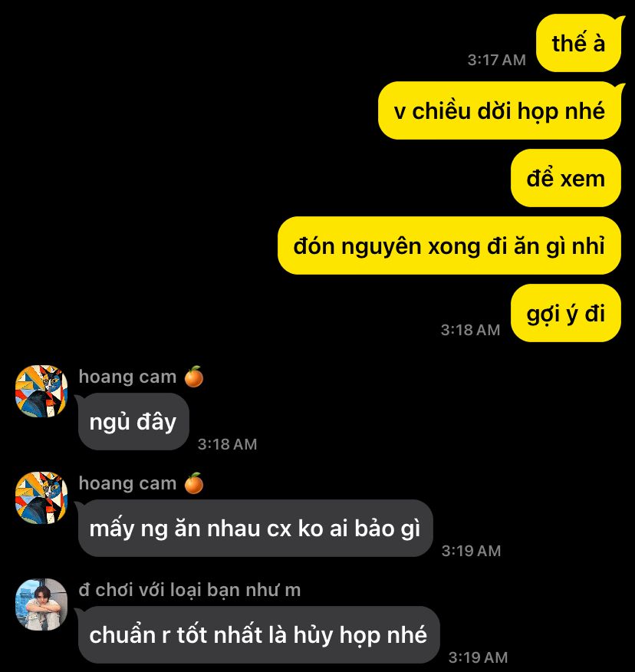This screenshot has height=672, width=635.
Task: Click the orange emoji after second hoang cam name
Action: (194, 483)
